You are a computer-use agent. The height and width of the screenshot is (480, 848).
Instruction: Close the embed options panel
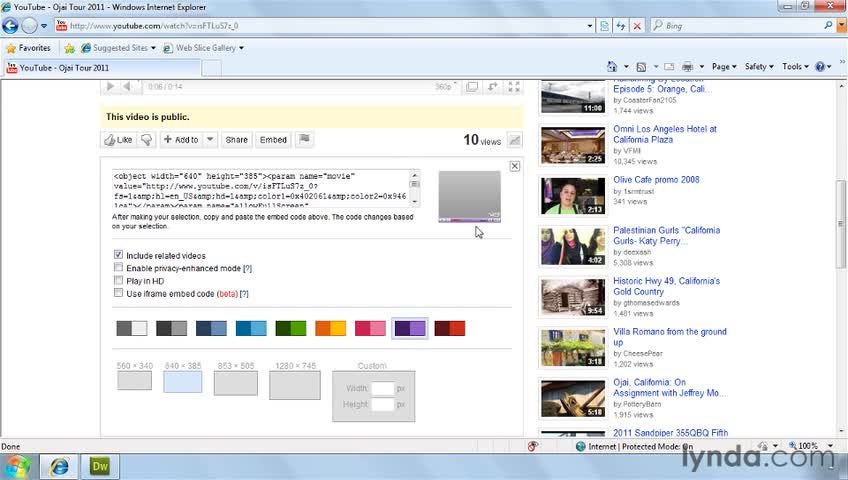pos(515,166)
